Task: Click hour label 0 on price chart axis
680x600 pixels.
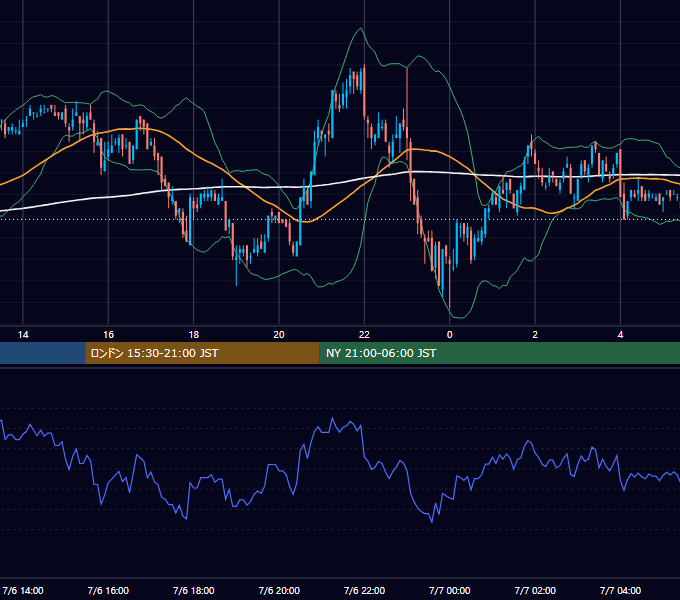Action: coord(450,334)
